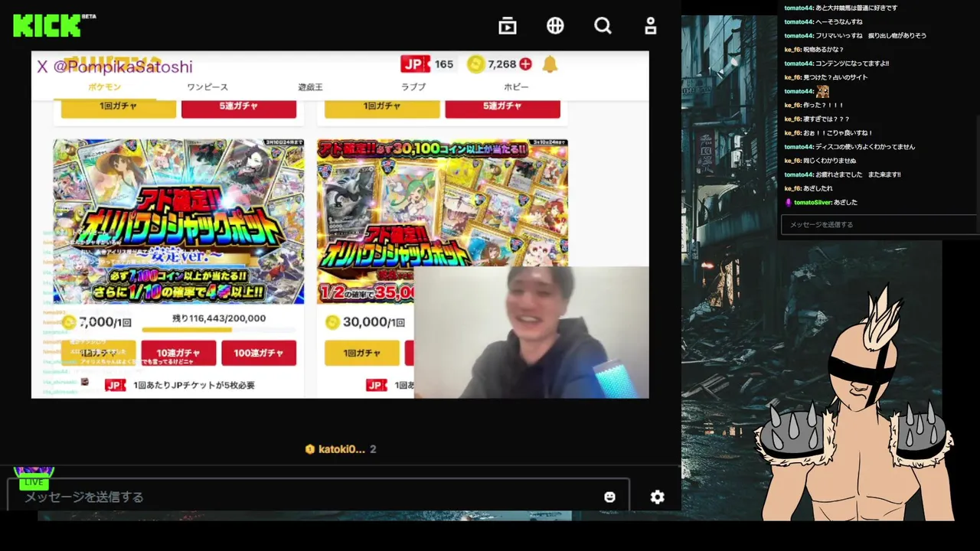Click the top-left yellow 1回ガチャ button
Image resolution: width=980 pixels, height=551 pixels.
click(x=119, y=108)
